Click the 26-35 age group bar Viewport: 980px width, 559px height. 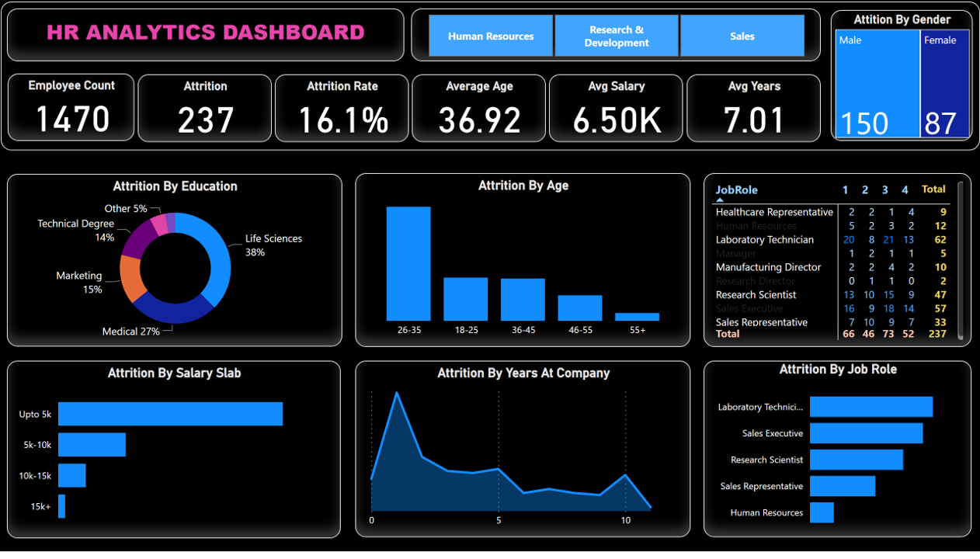(x=408, y=263)
